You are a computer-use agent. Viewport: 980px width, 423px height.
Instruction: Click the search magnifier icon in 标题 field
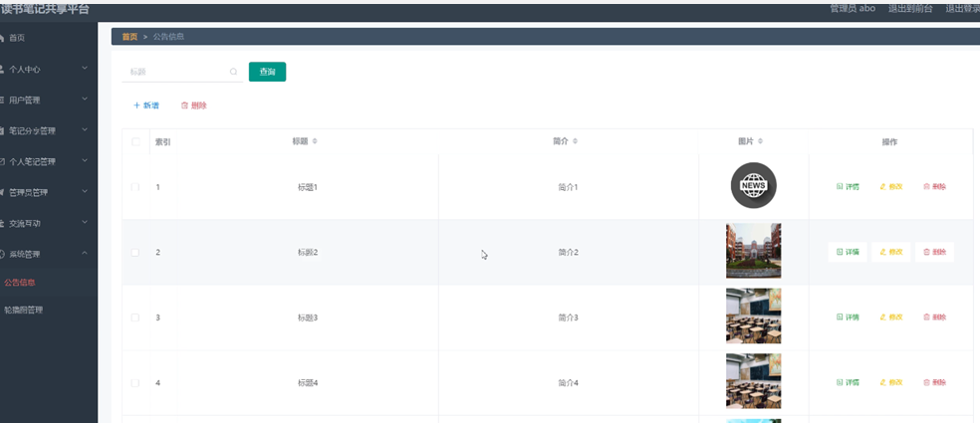click(234, 72)
